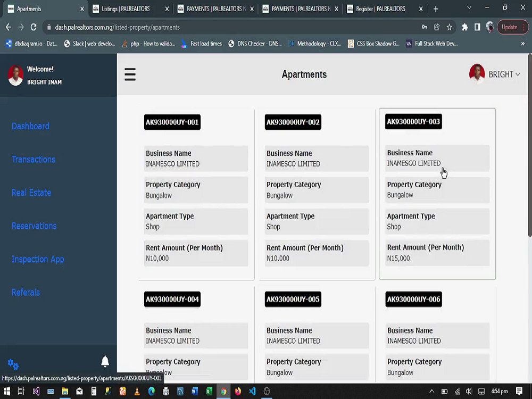Click N15,000 rent amount on card 003
Screen dimensions: 532x399
398,258
